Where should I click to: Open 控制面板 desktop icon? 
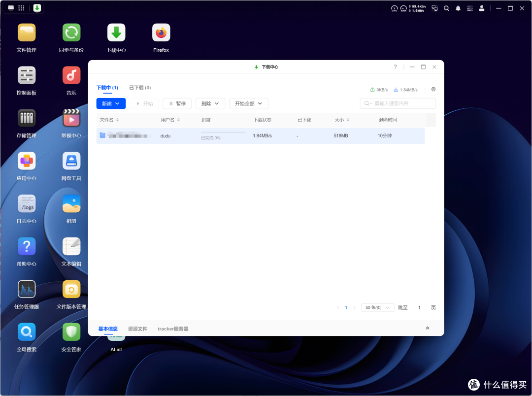pyautogui.click(x=27, y=75)
